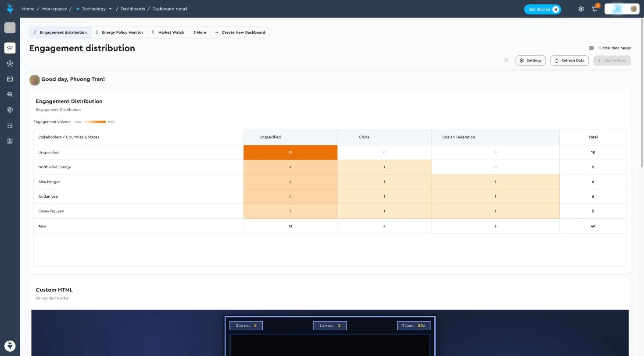Open the grid widgets sidebar icon
Image resolution: width=644 pixels, height=356 pixels.
pyautogui.click(x=10, y=141)
